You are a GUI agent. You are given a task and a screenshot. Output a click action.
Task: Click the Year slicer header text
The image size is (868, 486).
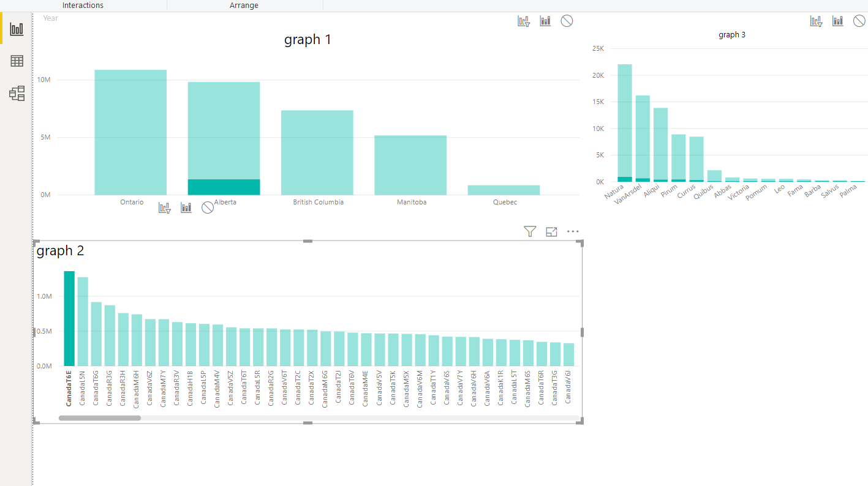(51, 18)
